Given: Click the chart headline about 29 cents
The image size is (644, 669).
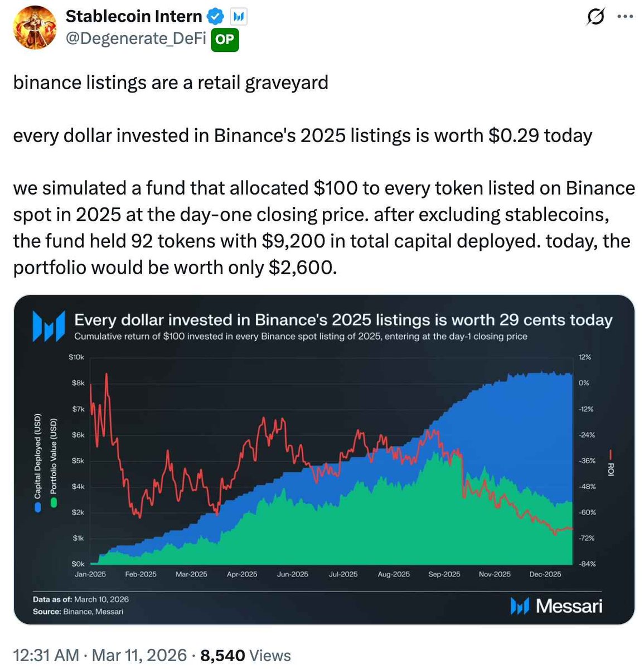Looking at the screenshot, I should point(343,320).
